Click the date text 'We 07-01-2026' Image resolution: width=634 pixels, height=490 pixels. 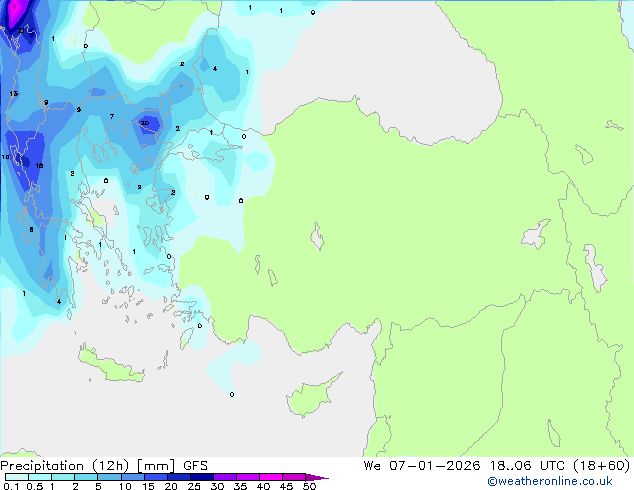(422, 466)
